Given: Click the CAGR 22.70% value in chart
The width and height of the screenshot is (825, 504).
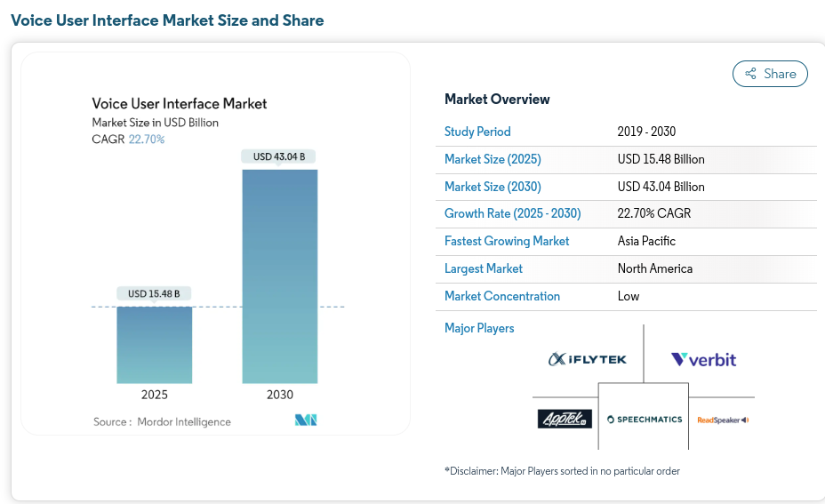Looking at the screenshot, I should pos(147,140).
